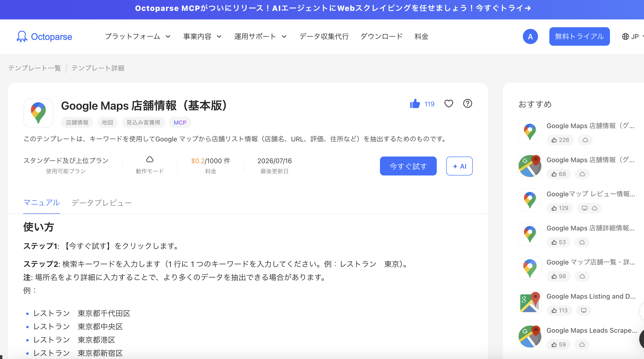The height and width of the screenshot is (359, 644).
Task: Open Google Maps Listing and D... title
Action: click(591, 296)
